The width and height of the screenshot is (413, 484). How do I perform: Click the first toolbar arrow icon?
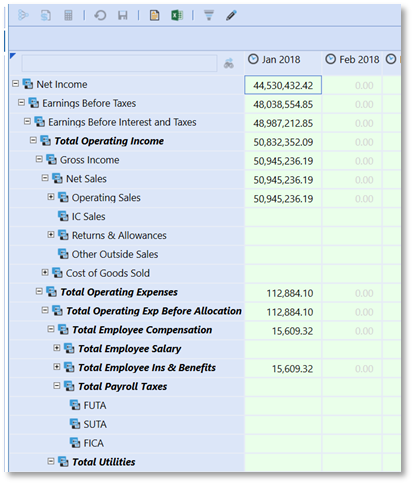click(23, 15)
